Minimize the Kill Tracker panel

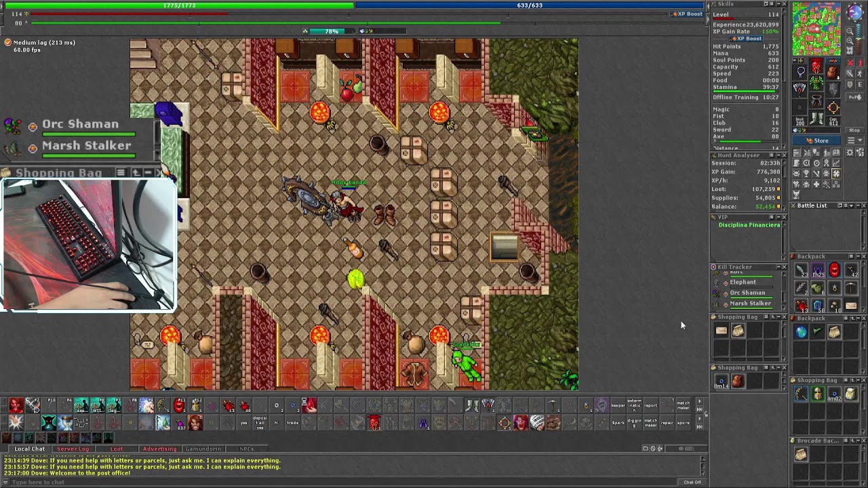[x=778, y=267]
